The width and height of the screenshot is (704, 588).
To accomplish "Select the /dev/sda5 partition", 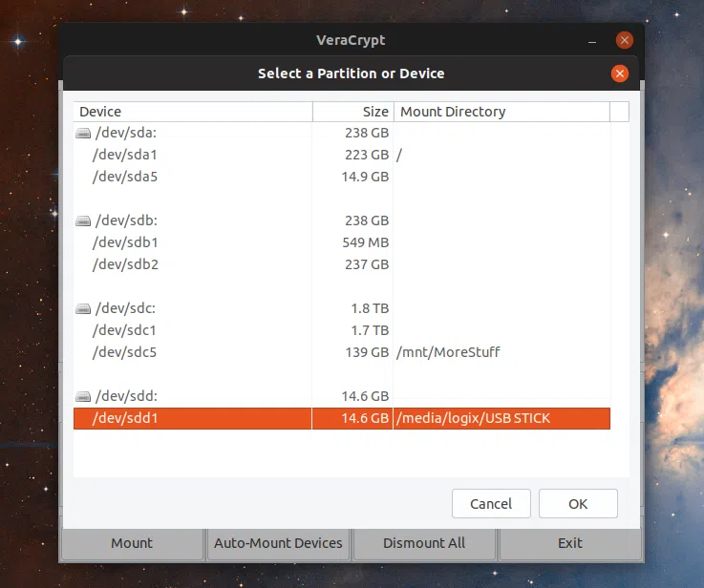I will click(342, 177).
